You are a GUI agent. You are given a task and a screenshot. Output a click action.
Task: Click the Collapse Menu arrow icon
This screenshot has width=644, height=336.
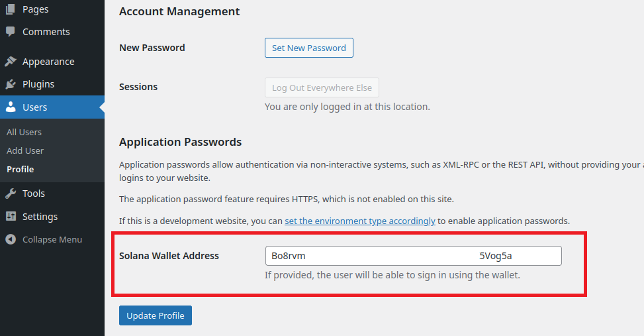11,239
